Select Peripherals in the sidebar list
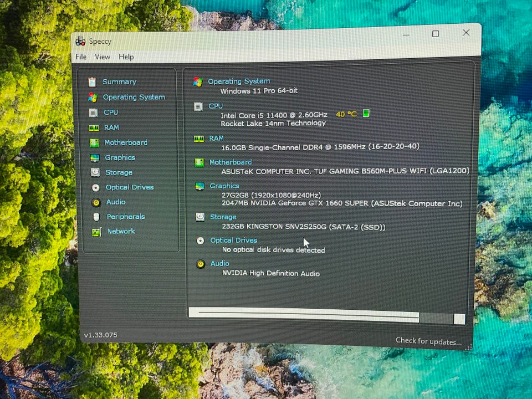This screenshot has height=399, width=532. tap(126, 217)
